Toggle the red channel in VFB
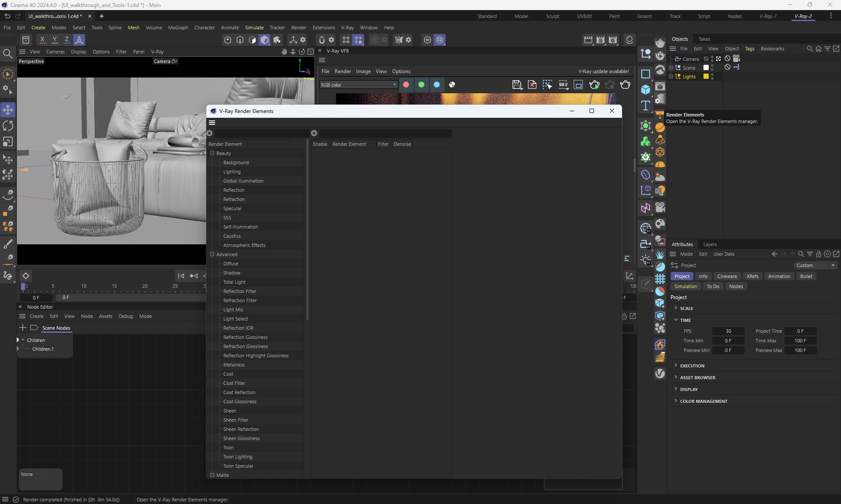Screen dimensions: 841x504 point(406,85)
